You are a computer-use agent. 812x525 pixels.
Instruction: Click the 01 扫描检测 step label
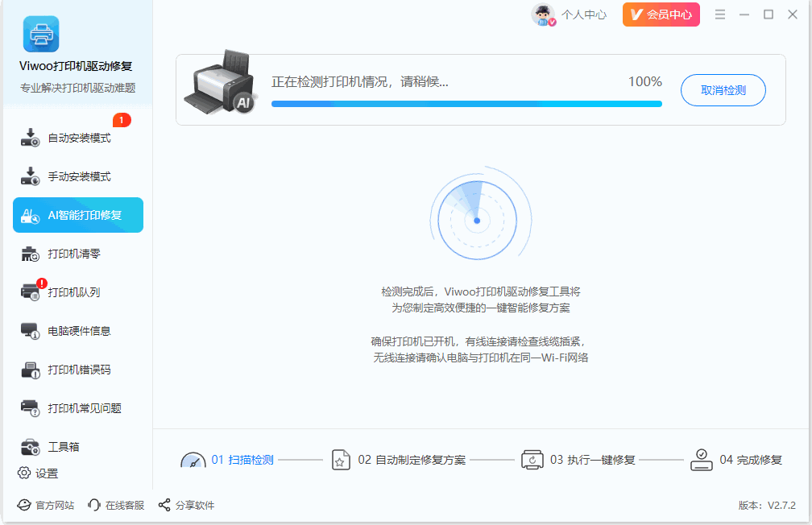[242, 460]
